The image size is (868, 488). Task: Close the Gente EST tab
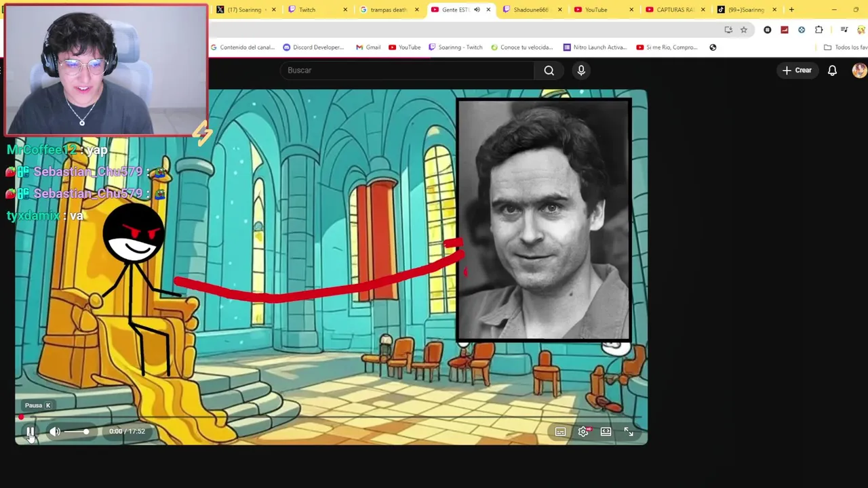click(x=488, y=9)
